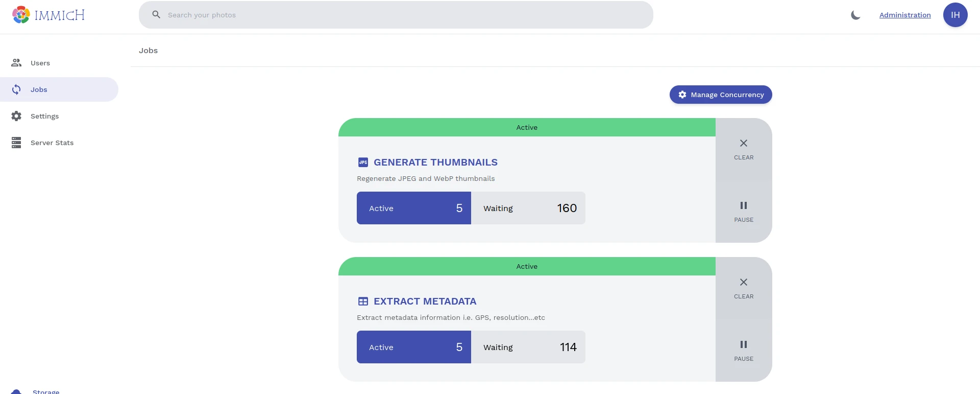Click the Immich logo icon
The image size is (980, 394).
(x=21, y=15)
